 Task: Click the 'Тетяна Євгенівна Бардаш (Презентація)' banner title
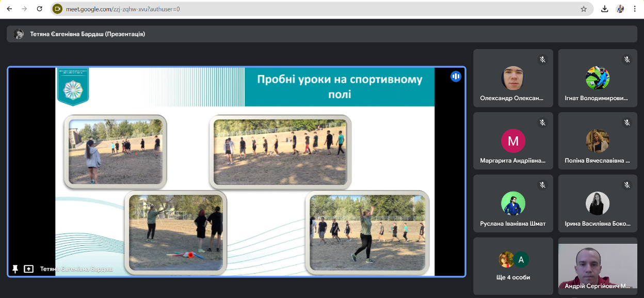point(88,34)
